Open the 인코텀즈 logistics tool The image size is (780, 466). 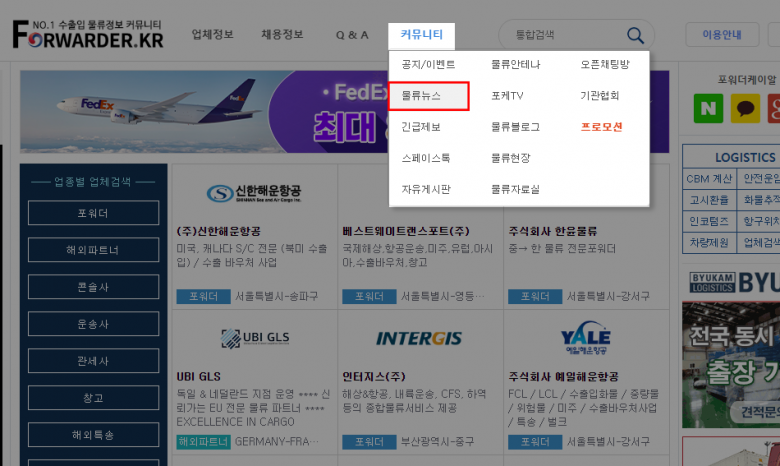pos(709,221)
